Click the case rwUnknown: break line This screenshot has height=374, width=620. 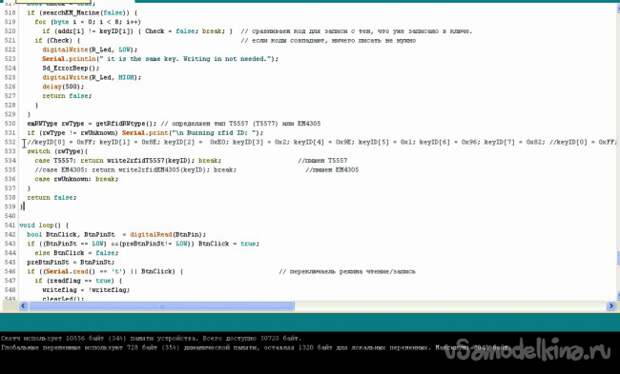[76, 179]
